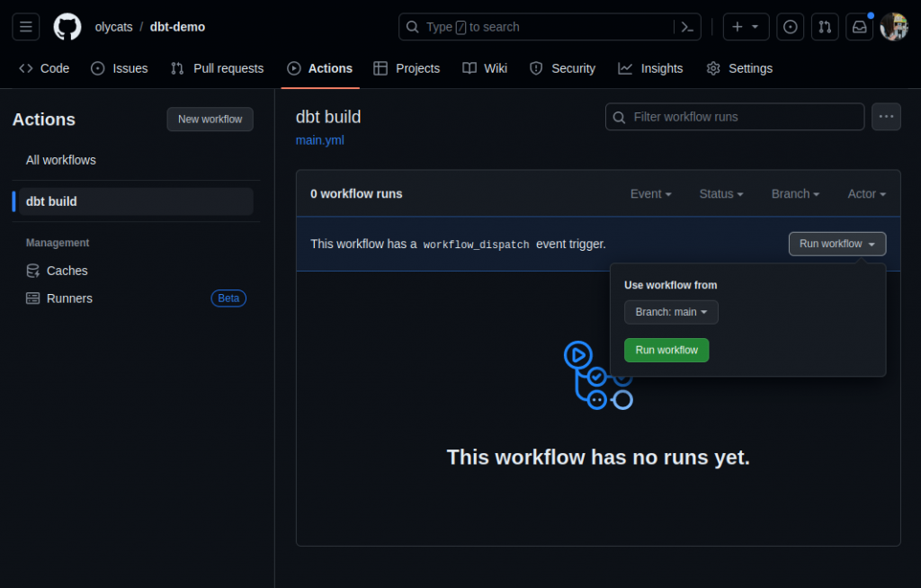Switch to the Actions tab
Viewport: 921px width, 588px height.
(x=320, y=68)
